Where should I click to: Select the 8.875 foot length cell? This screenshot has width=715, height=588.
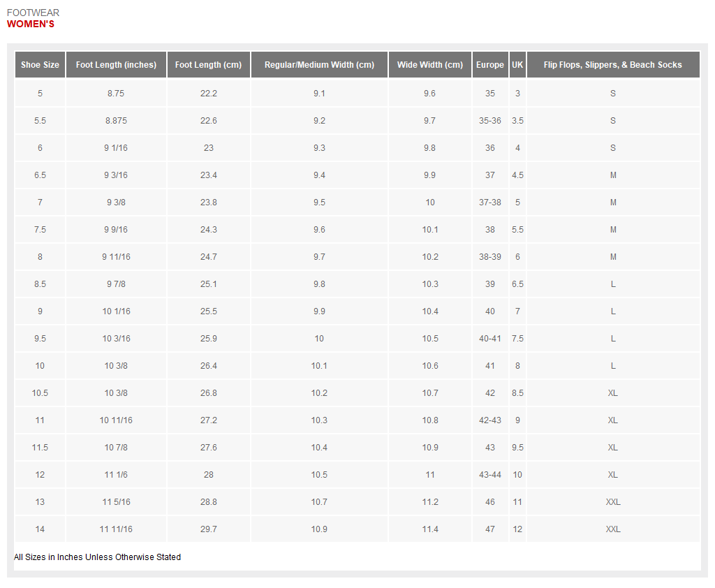click(x=116, y=121)
